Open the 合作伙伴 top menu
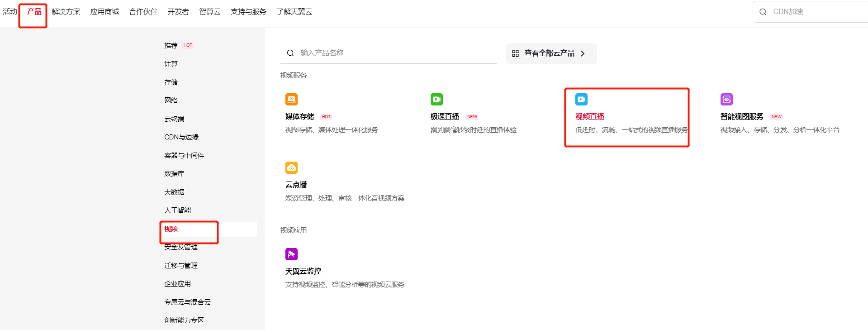 point(143,12)
